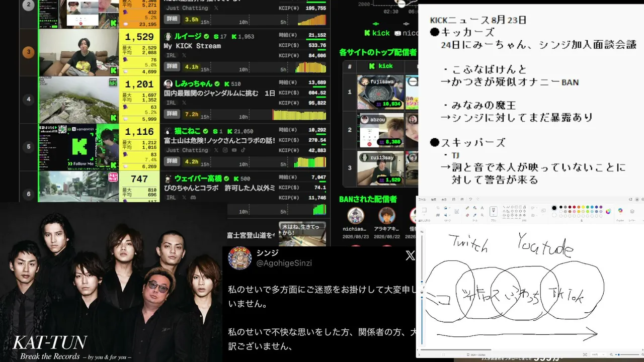This screenshot has width=644, height=362.
Task: Open the Discord icon in ウェイパー高橋's row
Action: pos(192,198)
